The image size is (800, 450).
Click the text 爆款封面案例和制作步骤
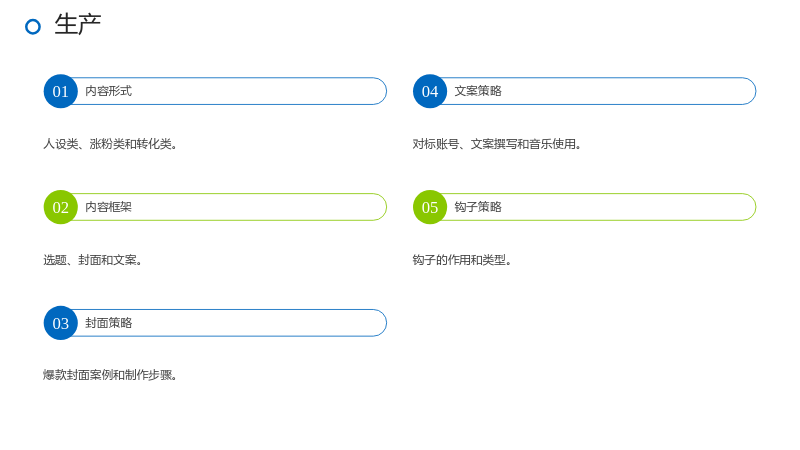[x=110, y=375]
